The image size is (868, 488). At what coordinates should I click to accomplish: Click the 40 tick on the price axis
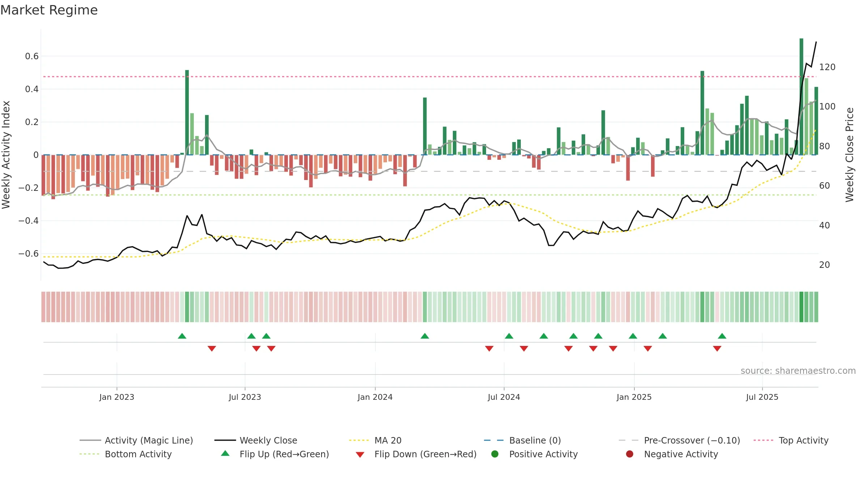coord(825,225)
